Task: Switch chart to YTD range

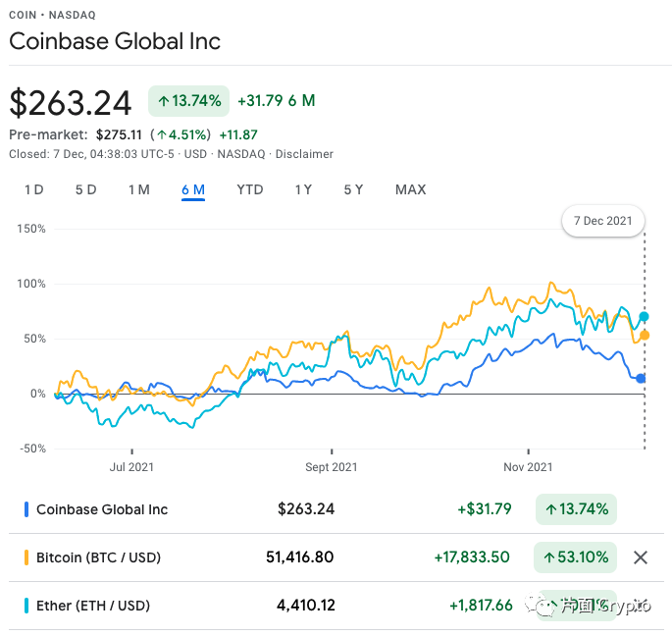Action: (250, 189)
